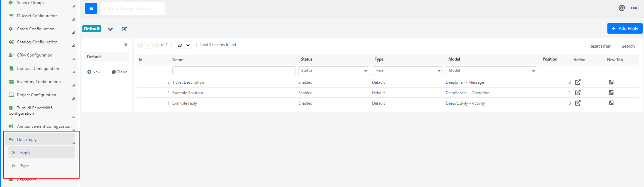The width and height of the screenshot is (644, 187).
Task: Open Turni di Reperibilità Configuration menu
Action: point(31,111)
